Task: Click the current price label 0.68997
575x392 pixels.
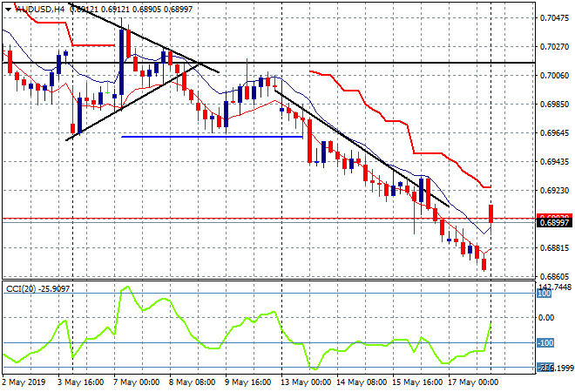Action: coord(554,225)
